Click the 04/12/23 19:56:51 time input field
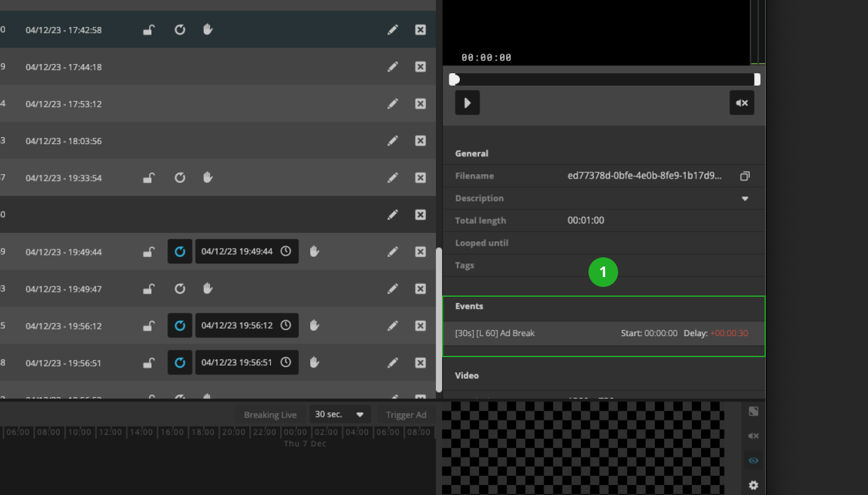Image resolution: width=868 pixels, height=495 pixels. pos(236,363)
